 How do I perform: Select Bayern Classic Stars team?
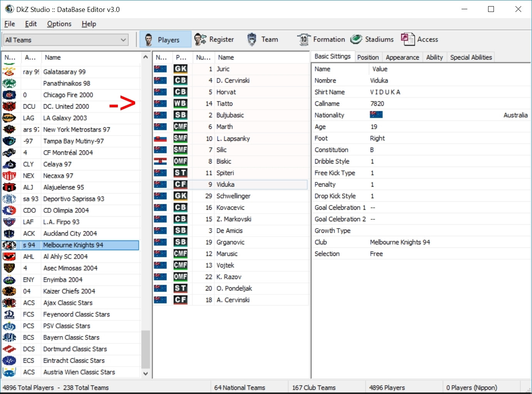click(x=71, y=337)
